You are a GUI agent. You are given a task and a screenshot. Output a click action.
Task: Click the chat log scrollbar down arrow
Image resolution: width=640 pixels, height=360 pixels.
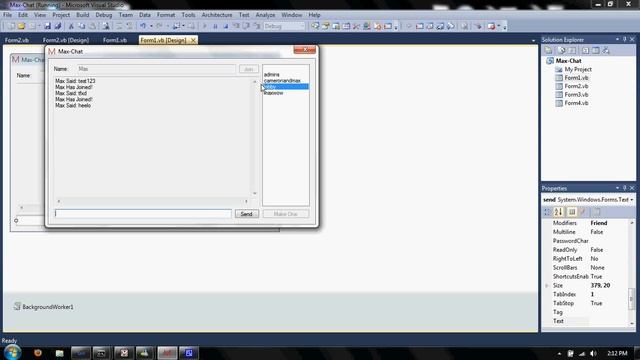255,193
